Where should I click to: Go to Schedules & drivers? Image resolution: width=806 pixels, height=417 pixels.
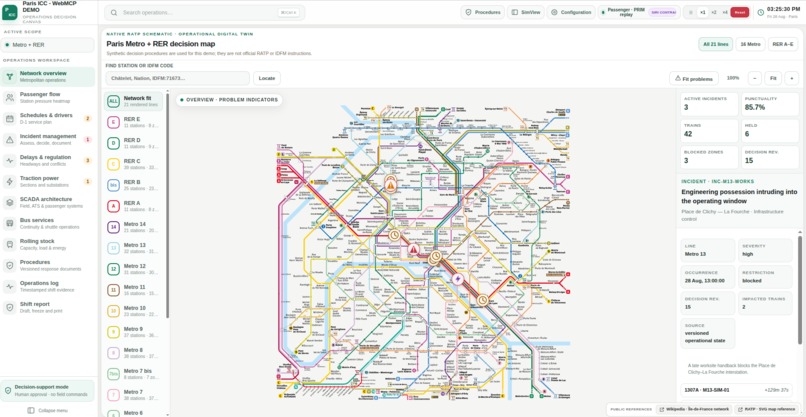(48, 119)
